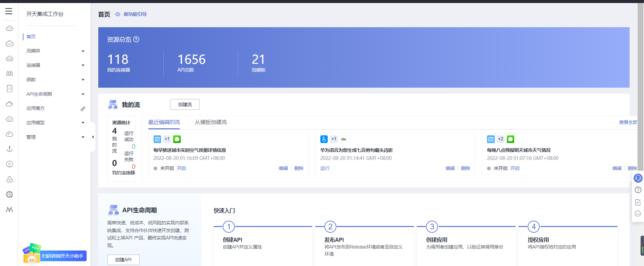644x266 pixels.
Task: Open the floating question-mark help icon
Action: (638, 190)
